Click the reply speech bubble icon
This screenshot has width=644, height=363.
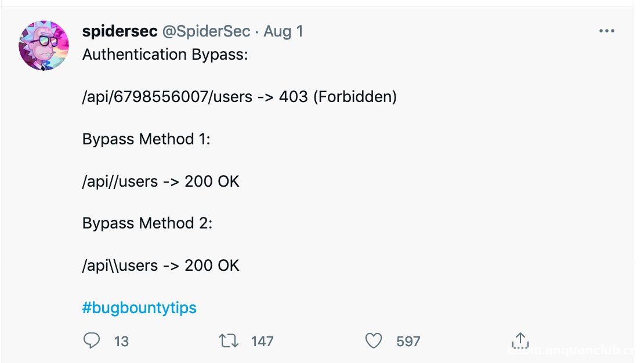tap(92, 341)
